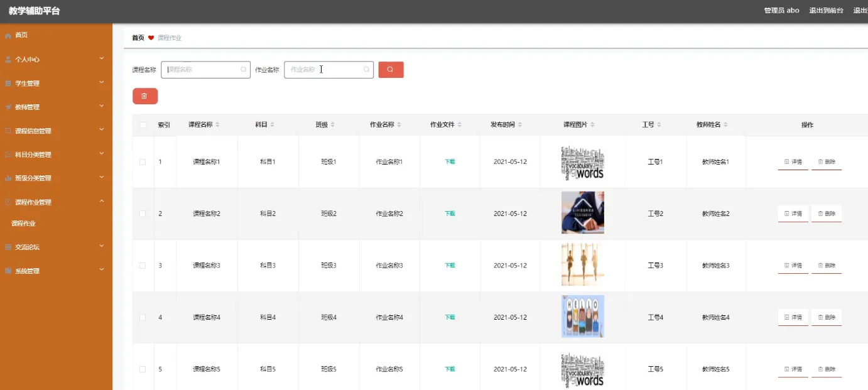This screenshot has width=868, height=390.
Task: Click the 首页 home icon in sidebar
Action: coord(8,35)
